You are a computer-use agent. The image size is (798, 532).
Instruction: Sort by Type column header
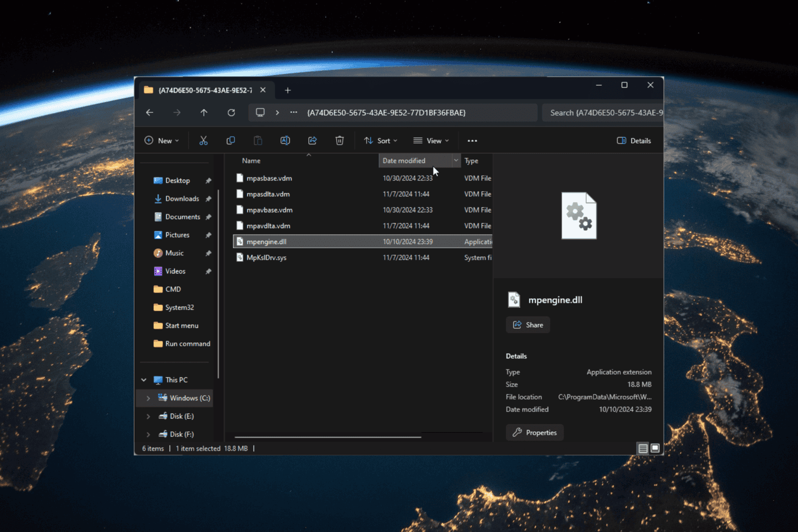[x=471, y=161]
